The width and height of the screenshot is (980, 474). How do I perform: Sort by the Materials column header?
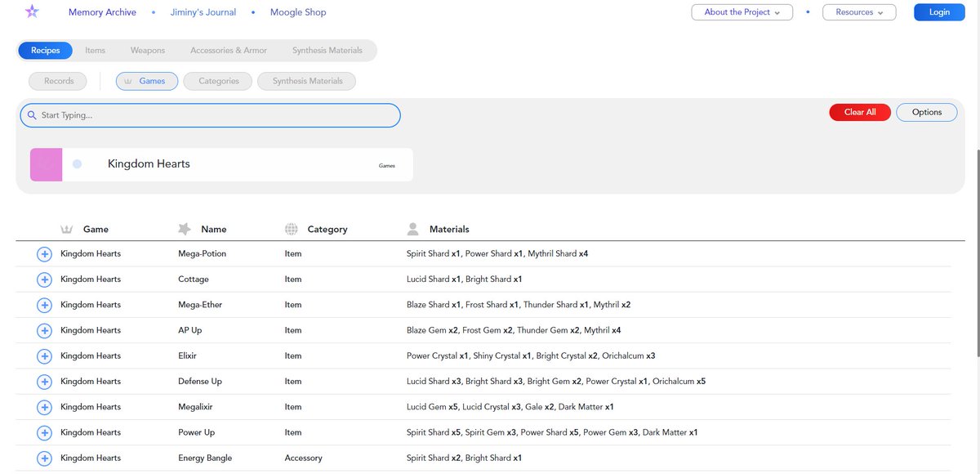point(449,230)
